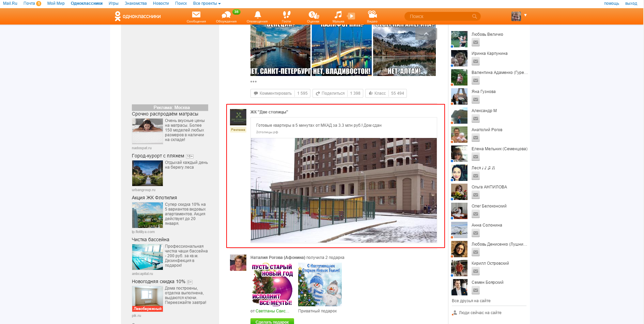Open the Сообщения messages icon

click(196, 15)
